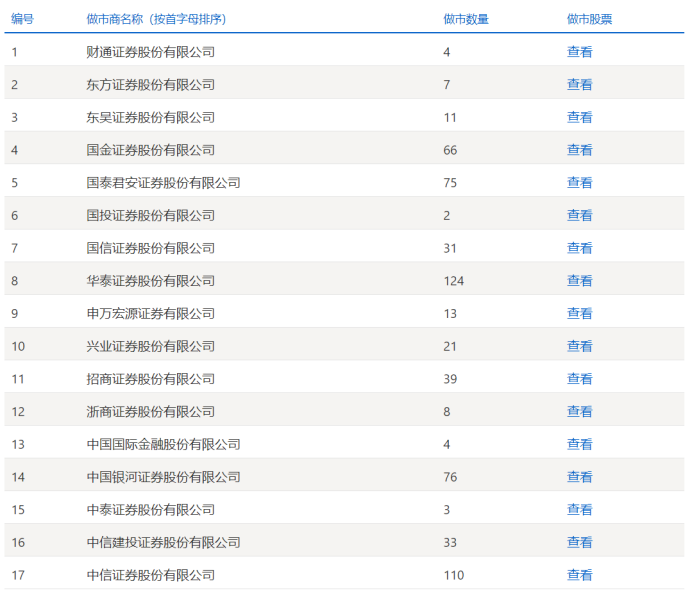Select the name 中国国际金融股份有限公司

(163, 444)
